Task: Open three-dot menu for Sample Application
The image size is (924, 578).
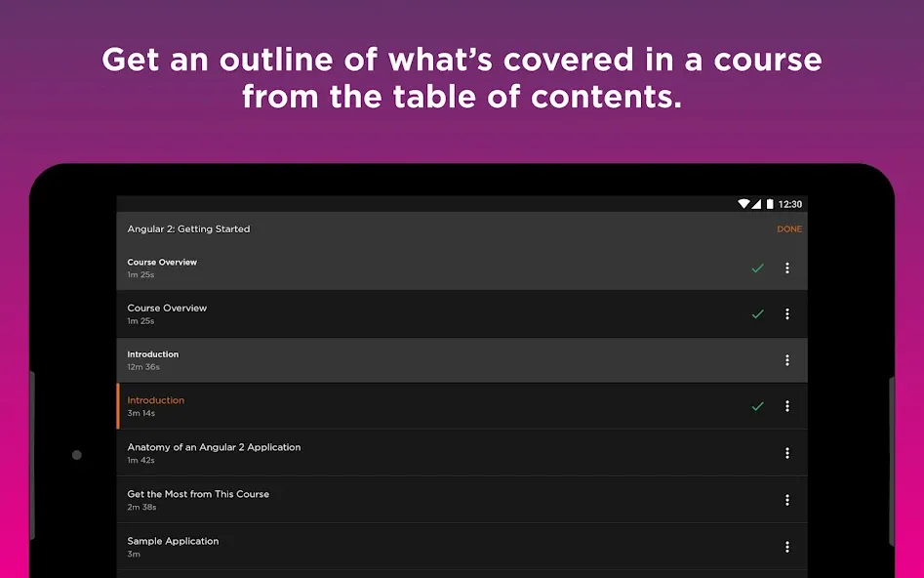Action: (786, 547)
